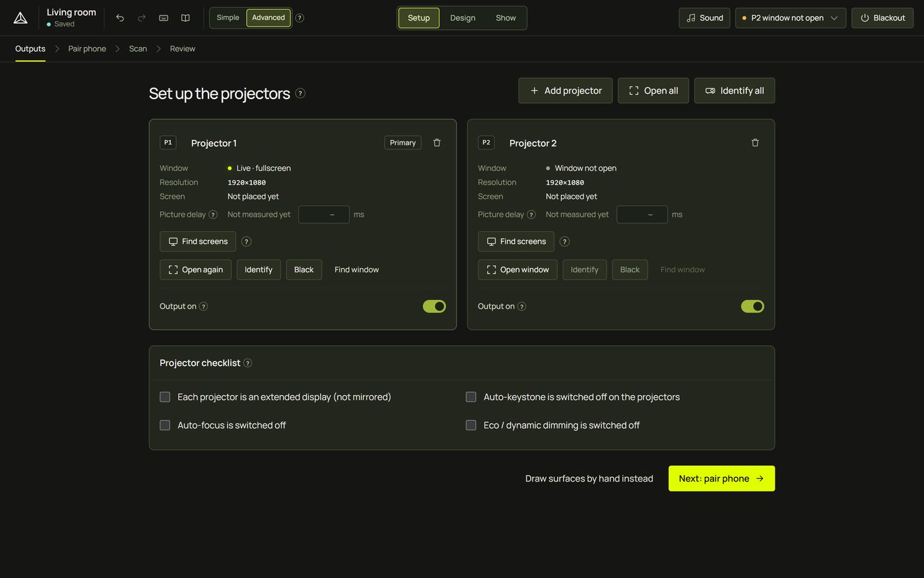Click Add projector button
The width and height of the screenshot is (924, 578).
(566, 90)
